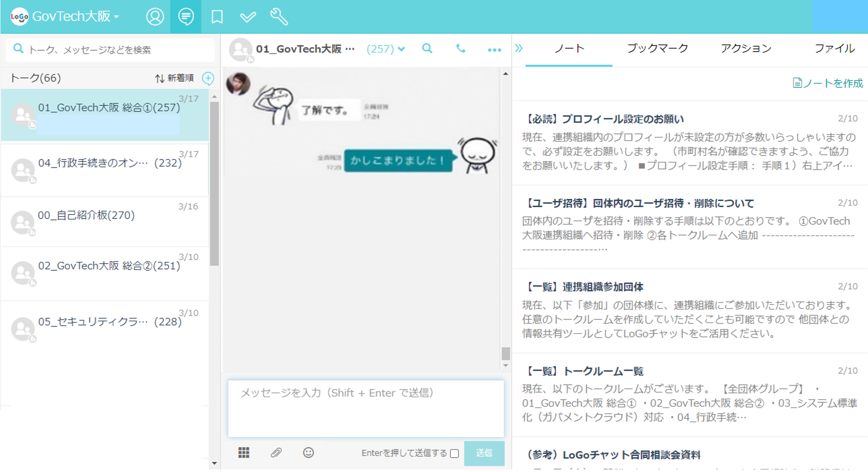Enable the Enterを押して送信する checkbox
The image size is (868, 472).
point(454,453)
